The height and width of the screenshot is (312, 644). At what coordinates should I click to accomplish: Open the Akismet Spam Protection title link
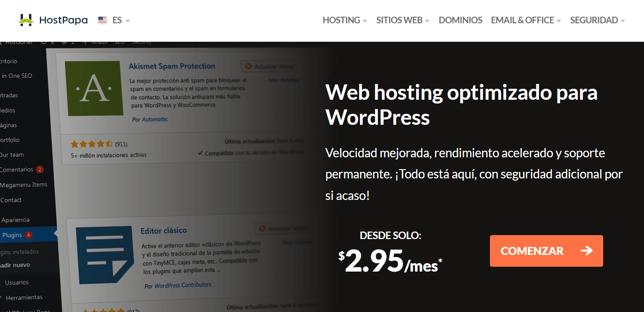[x=172, y=66]
